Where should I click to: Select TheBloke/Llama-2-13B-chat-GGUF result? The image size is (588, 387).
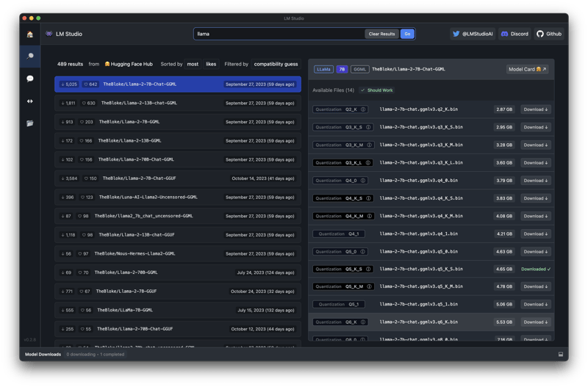coord(178,234)
